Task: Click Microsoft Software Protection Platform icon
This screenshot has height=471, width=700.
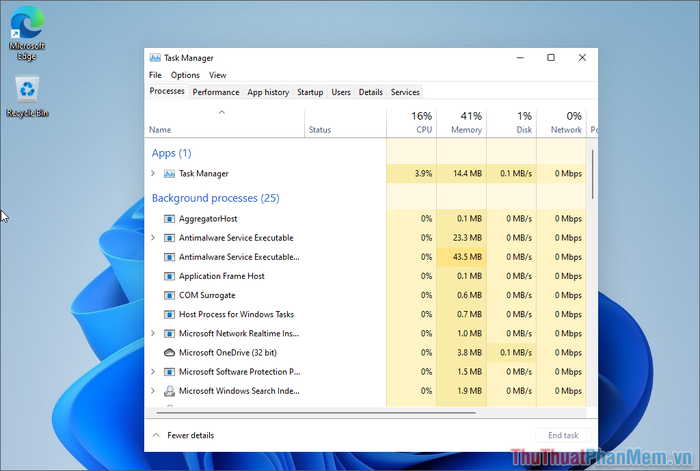Action: 169,372
